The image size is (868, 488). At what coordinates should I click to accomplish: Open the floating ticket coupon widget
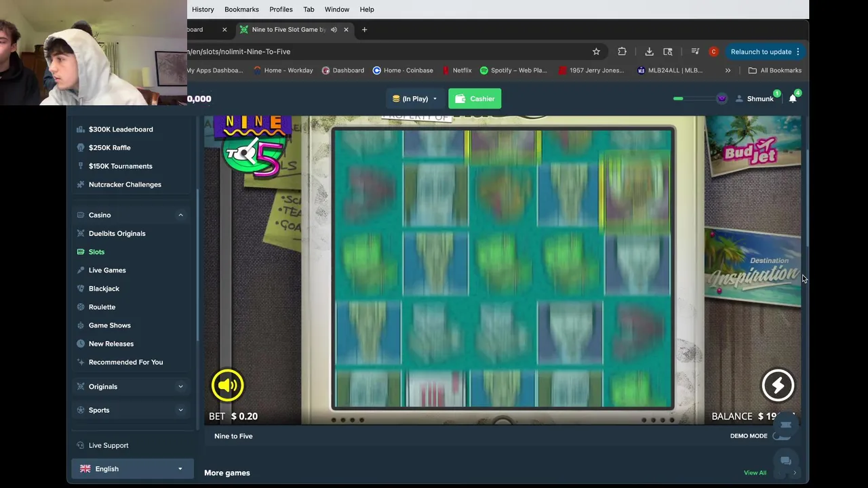click(785, 425)
